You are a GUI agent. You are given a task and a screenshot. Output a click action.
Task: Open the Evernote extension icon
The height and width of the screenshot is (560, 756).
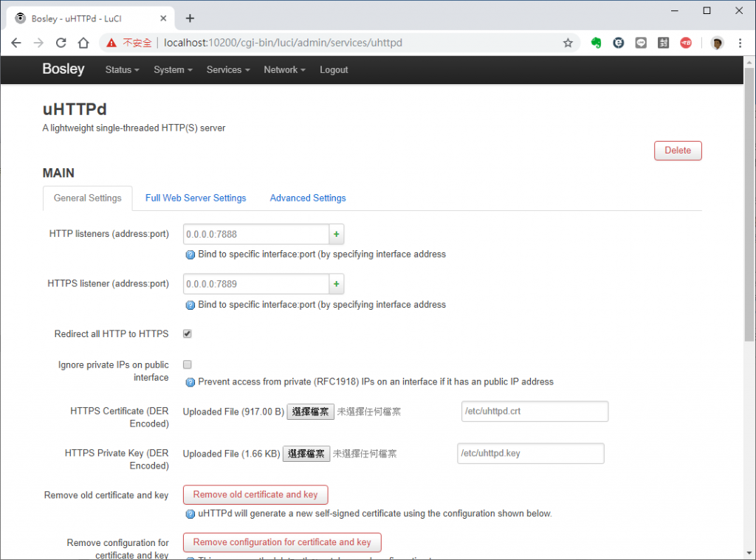coord(596,43)
